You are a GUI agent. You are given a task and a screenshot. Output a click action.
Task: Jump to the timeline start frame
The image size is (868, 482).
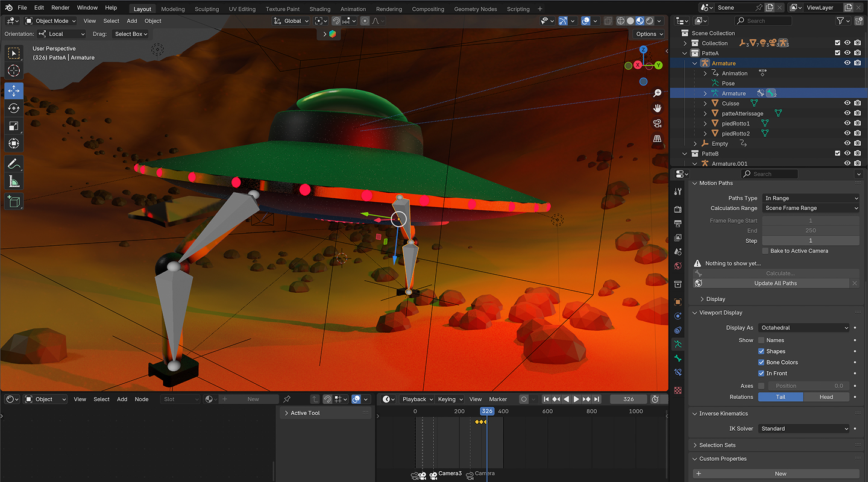(546, 399)
